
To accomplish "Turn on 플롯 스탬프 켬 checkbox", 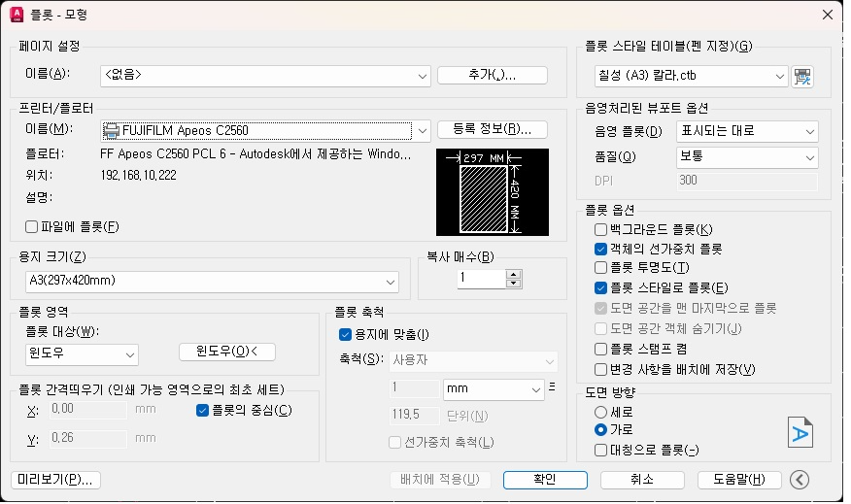I will (x=600, y=349).
